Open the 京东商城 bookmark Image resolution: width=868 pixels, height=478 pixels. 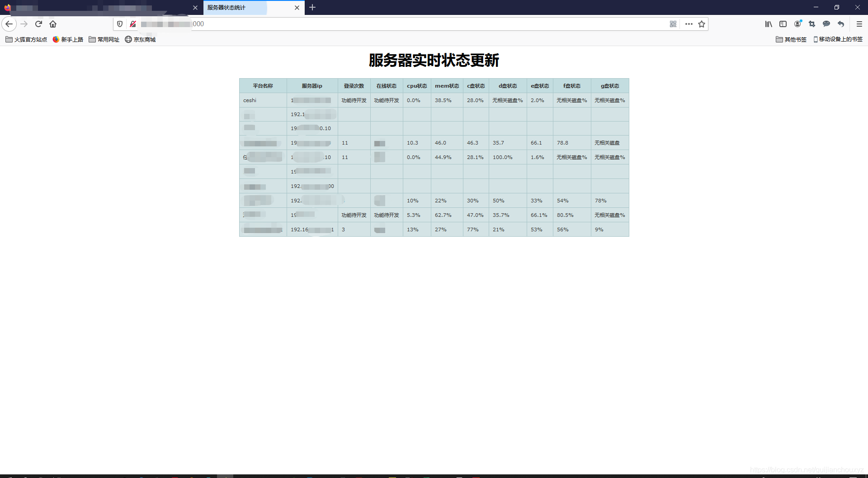tap(140, 40)
